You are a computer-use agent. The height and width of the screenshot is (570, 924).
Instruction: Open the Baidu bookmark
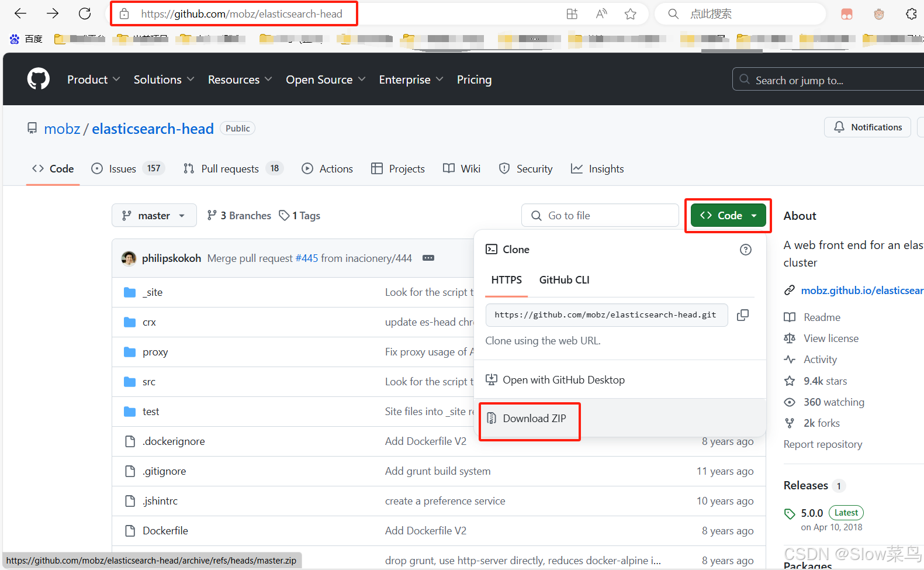(x=26, y=39)
